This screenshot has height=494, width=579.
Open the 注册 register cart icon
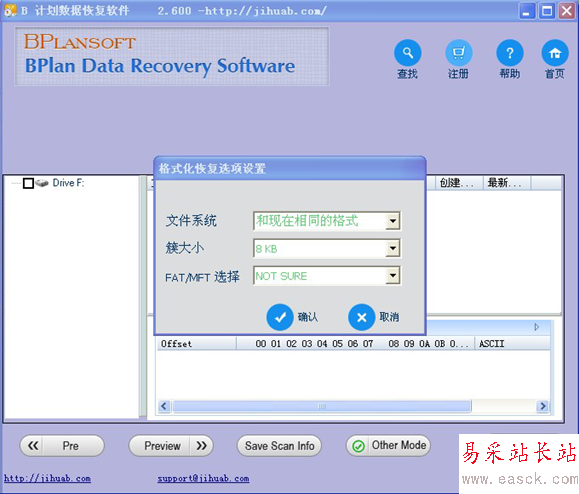click(459, 53)
